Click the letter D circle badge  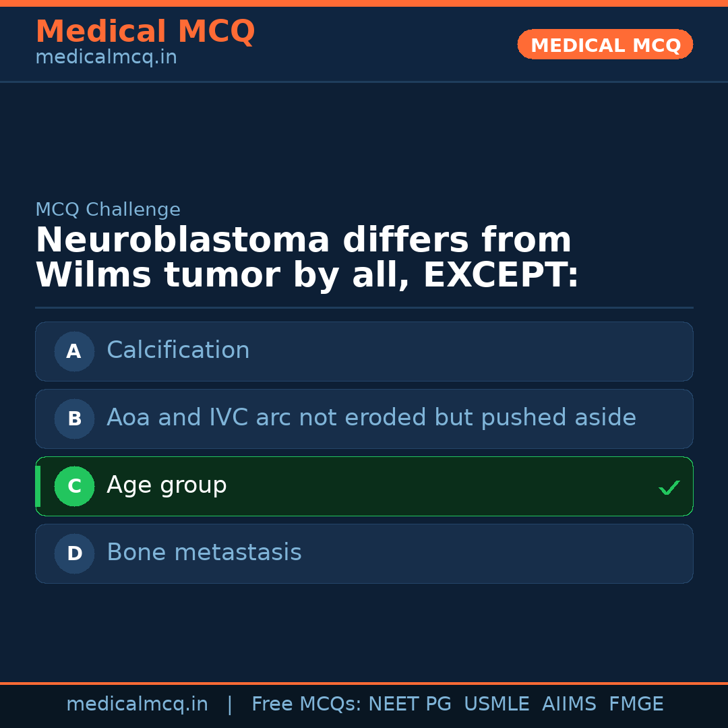point(74,553)
